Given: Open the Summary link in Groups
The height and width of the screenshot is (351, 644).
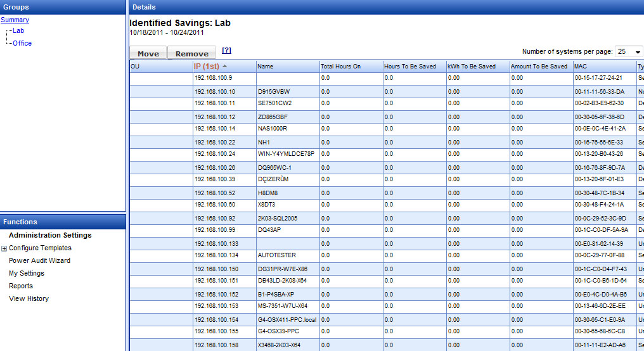Looking at the screenshot, I should click(x=15, y=20).
